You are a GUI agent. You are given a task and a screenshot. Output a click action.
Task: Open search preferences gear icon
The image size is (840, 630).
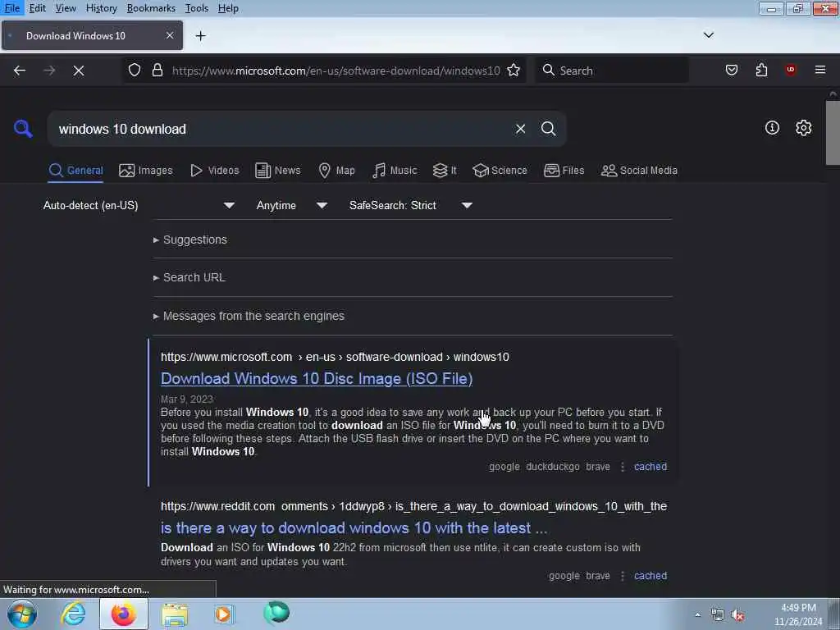(x=804, y=127)
